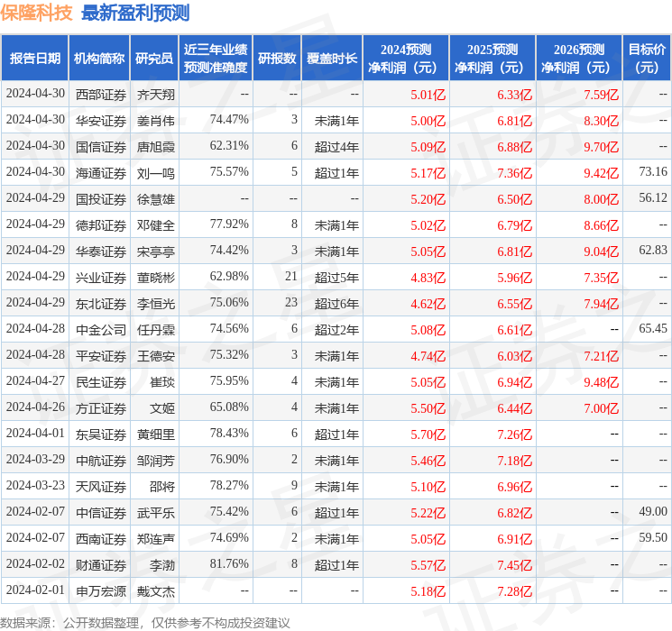
Task: Select 国信证券 institution cell
Action: (x=101, y=147)
